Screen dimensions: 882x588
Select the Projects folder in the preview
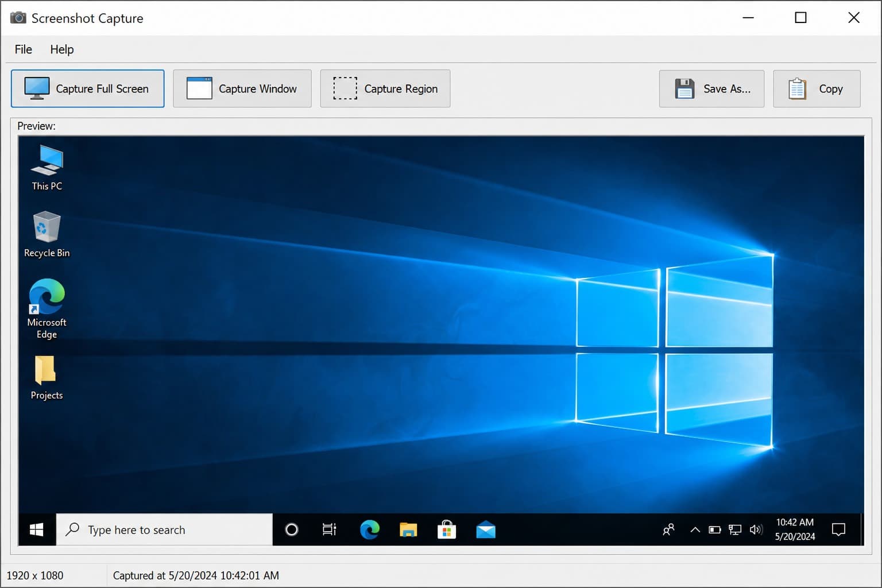(x=47, y=378)
